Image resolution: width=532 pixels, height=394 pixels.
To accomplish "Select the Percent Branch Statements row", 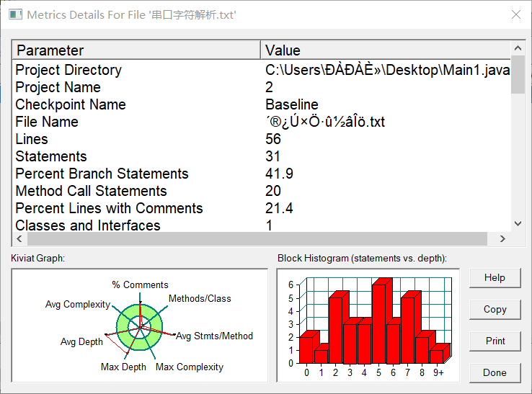I will pyautogui.click(x=261, y=174).
